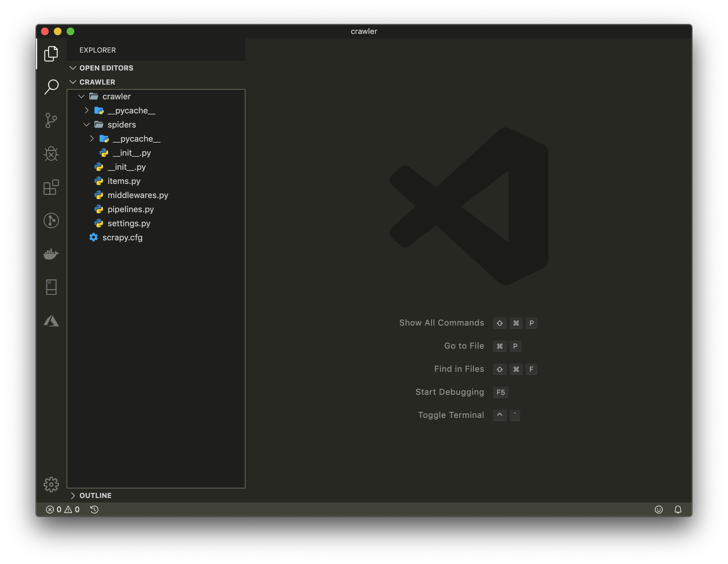This screenshot has width=728, height=564.
Task: Open the Explorer view icon
Action: tap(51, 54)
